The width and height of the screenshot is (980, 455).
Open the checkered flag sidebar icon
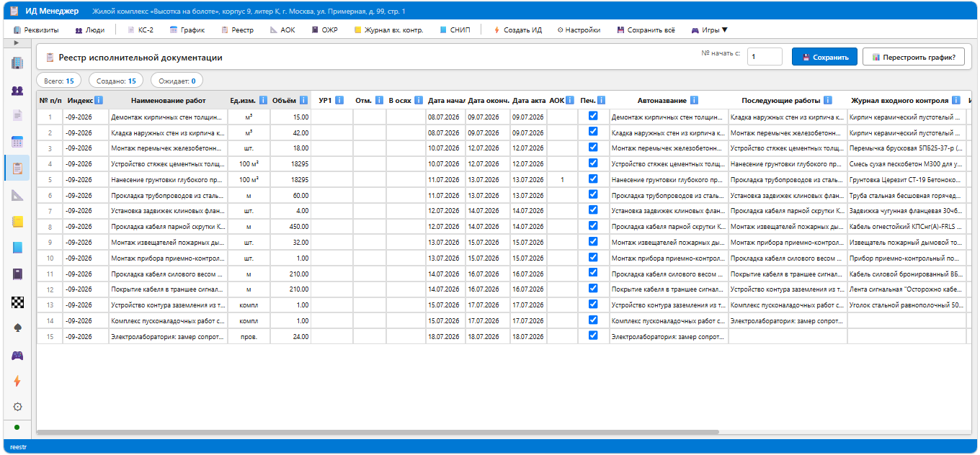[17, 302]
